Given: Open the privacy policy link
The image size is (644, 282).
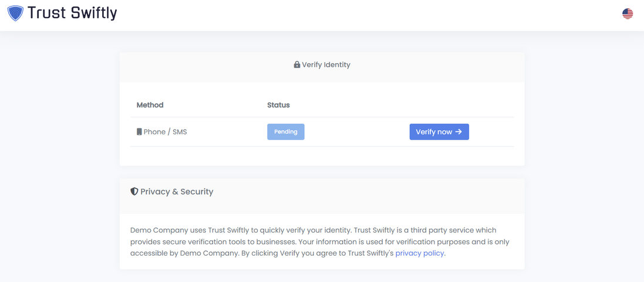Looking at the screenshot, I should 419,253.
